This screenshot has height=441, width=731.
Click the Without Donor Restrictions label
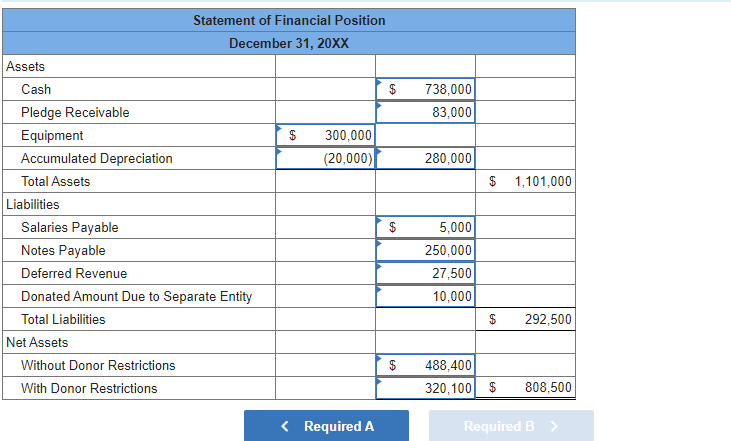pyautogui.click(x=98, y=365)
